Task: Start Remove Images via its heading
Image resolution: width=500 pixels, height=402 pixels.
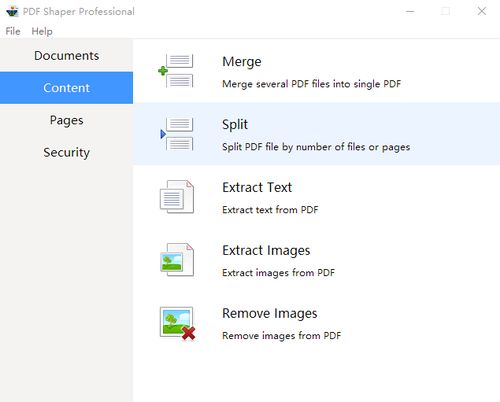Action: (x=270, y=314)
